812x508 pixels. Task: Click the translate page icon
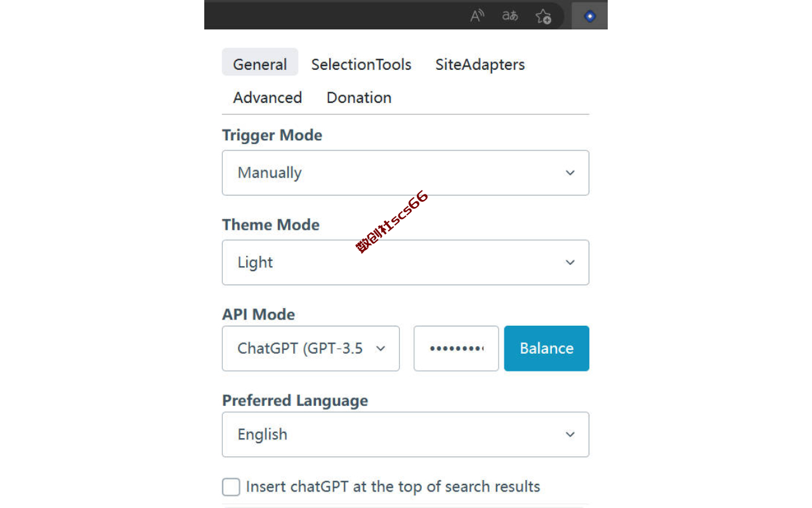tap(510, 16)
